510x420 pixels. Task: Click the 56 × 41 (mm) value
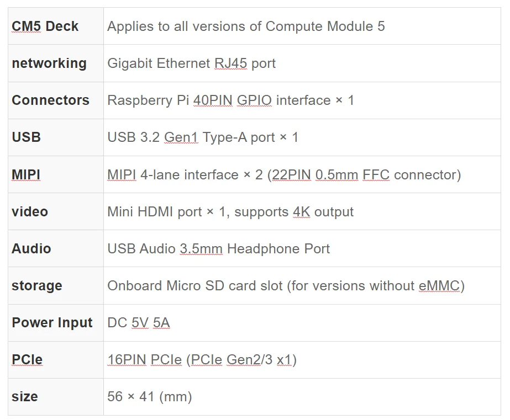pos(149,397)
